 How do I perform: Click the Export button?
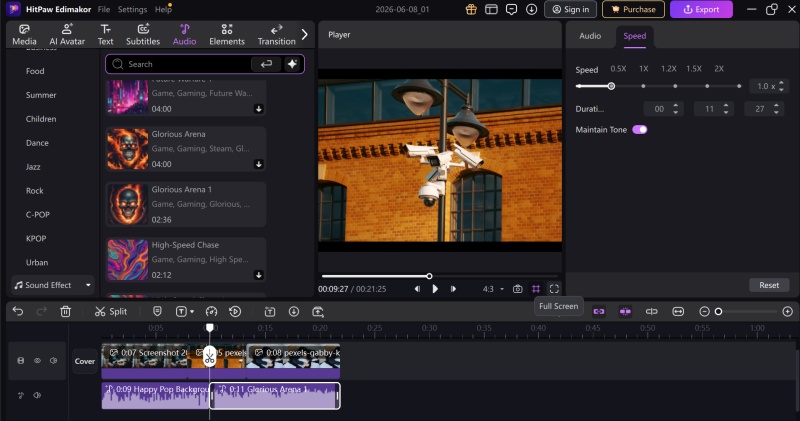tap(701, 9)
